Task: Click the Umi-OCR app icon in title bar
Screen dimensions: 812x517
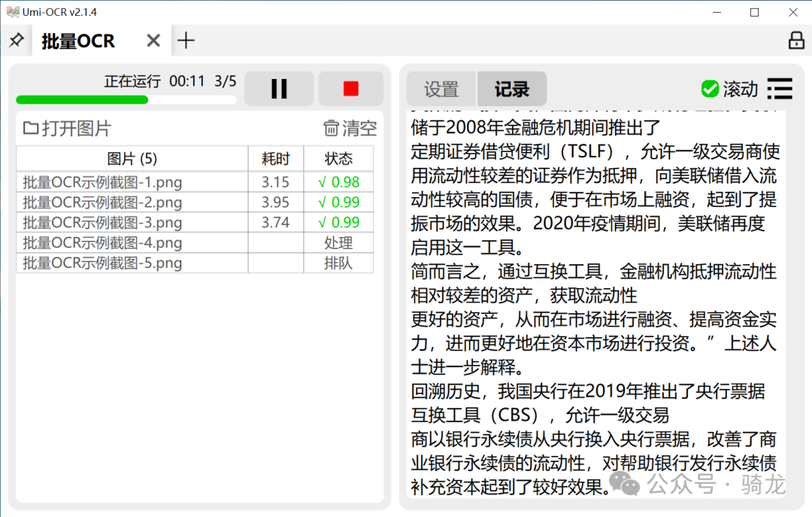Action: (x=13, y=11)
